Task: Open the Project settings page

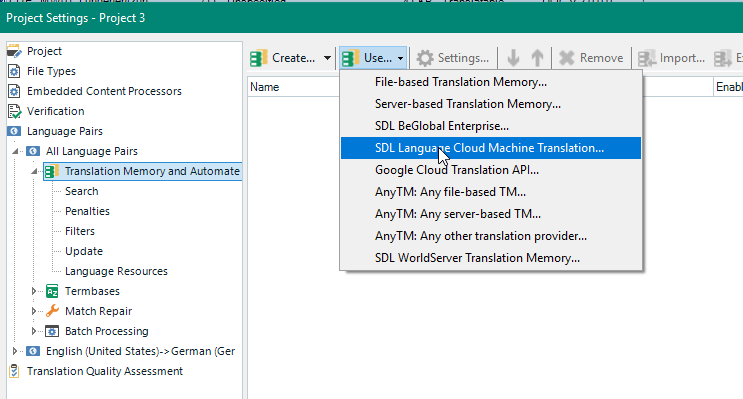Action: 44,51
